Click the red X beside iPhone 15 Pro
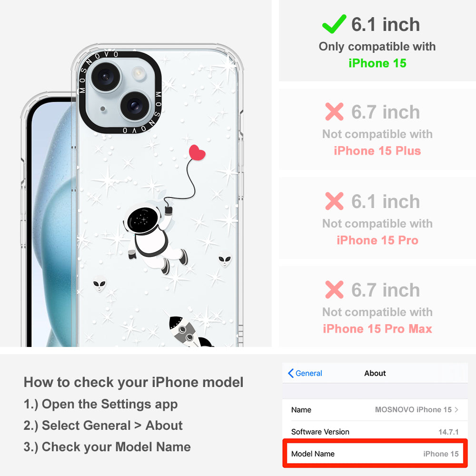 point(334,201)
